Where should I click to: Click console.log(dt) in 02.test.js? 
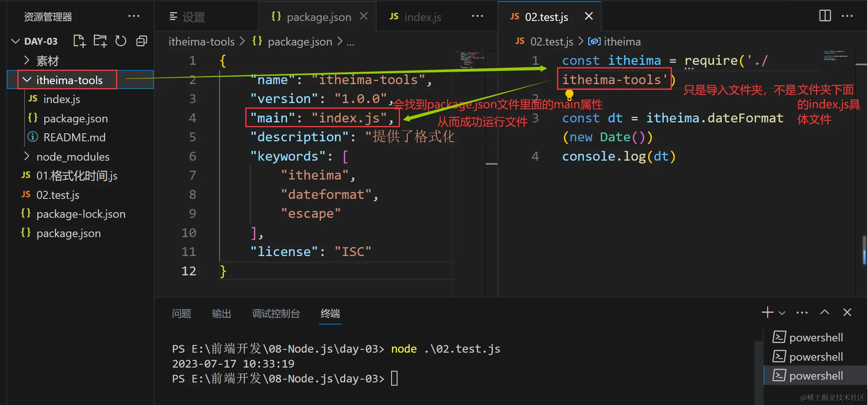click(x=619, y=156)
